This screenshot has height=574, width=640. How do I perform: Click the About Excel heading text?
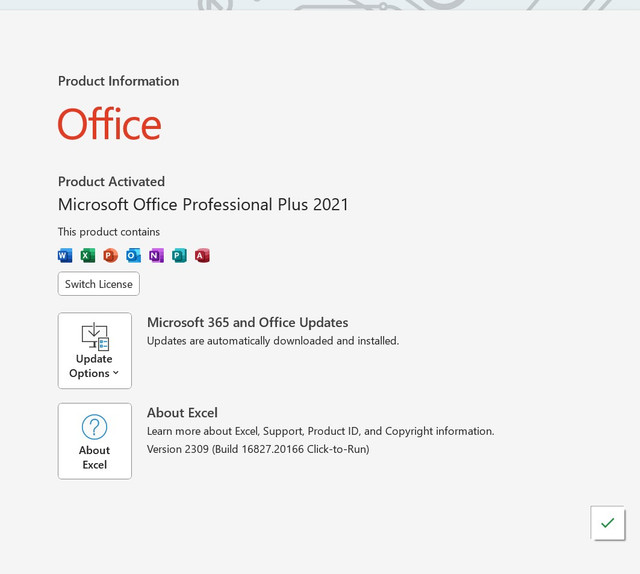click(182, 413)
